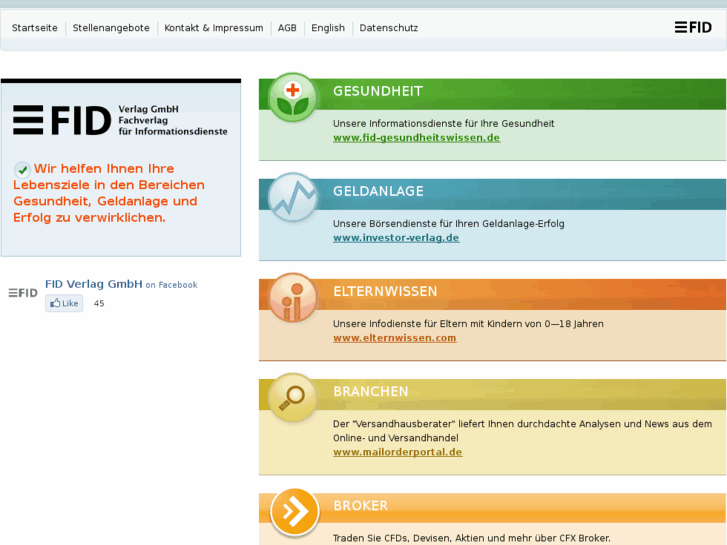
Task: Click the Facebook Like button
Action: pos(64,303)
